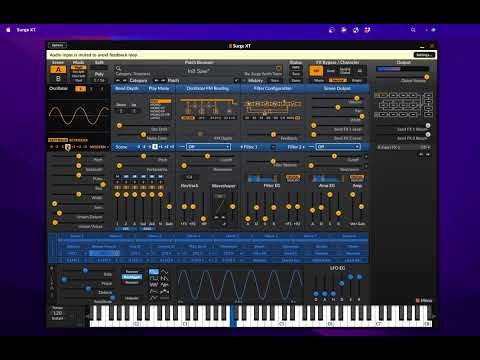Click the patch search magnifier icon
Image resolution: width=480 pixels, height=360 pixels.
click(118, 68)
